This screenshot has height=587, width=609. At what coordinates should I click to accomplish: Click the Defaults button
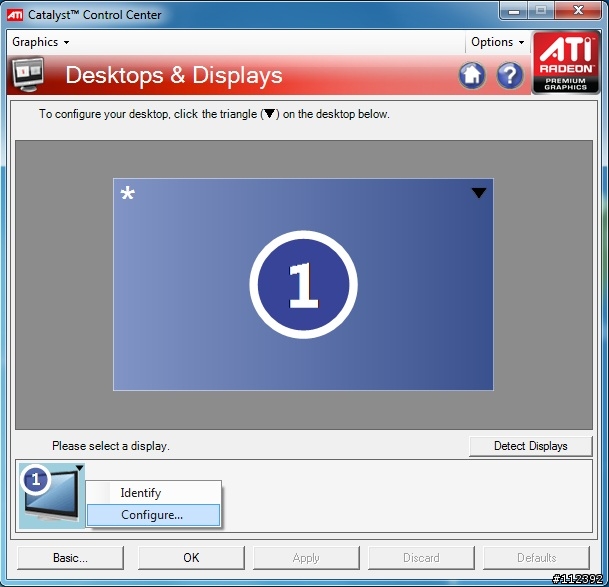[536, 558]
